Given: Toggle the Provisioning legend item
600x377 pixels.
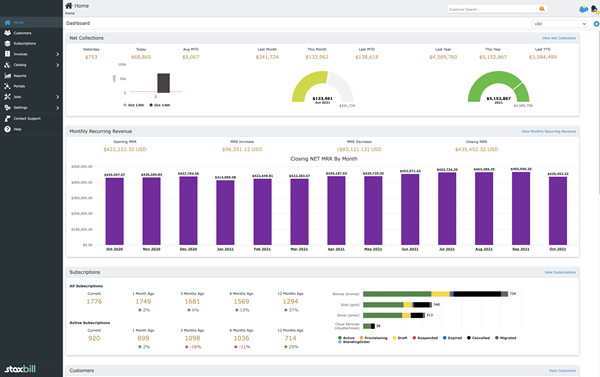Looking at the screenshot, I should click(x=373, y=338).
